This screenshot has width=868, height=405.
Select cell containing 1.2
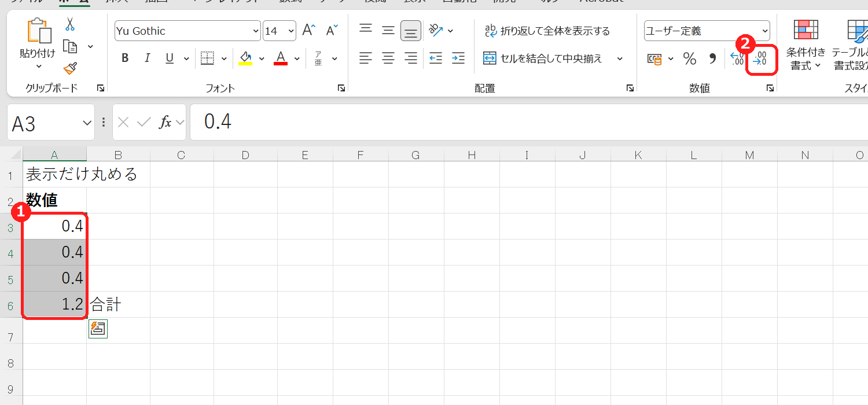[54, 304]
